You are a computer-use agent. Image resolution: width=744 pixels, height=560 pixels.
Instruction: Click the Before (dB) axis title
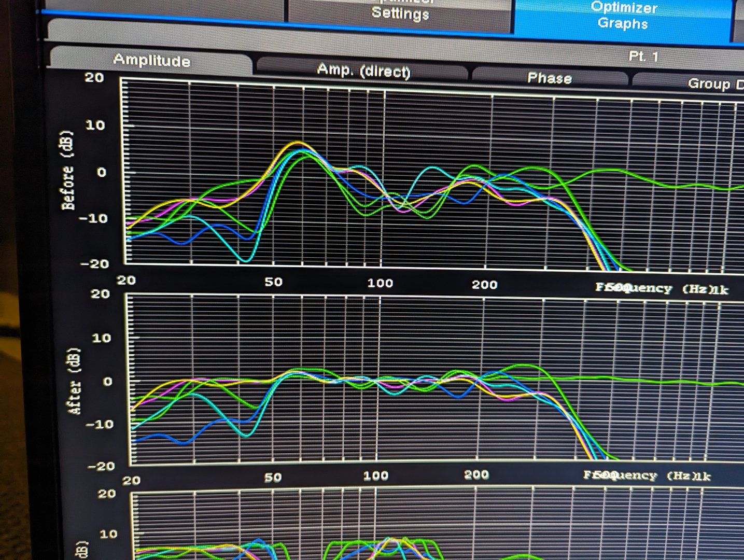click(67, 171)
